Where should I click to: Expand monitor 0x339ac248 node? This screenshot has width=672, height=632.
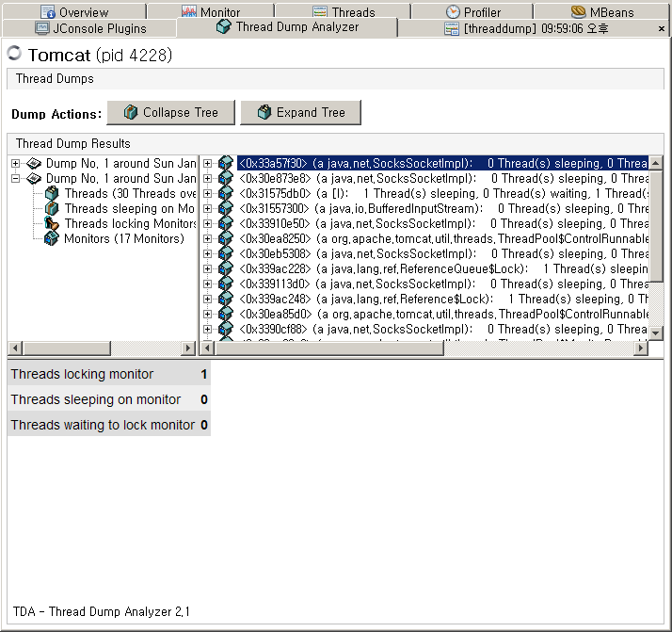point(207,299)
